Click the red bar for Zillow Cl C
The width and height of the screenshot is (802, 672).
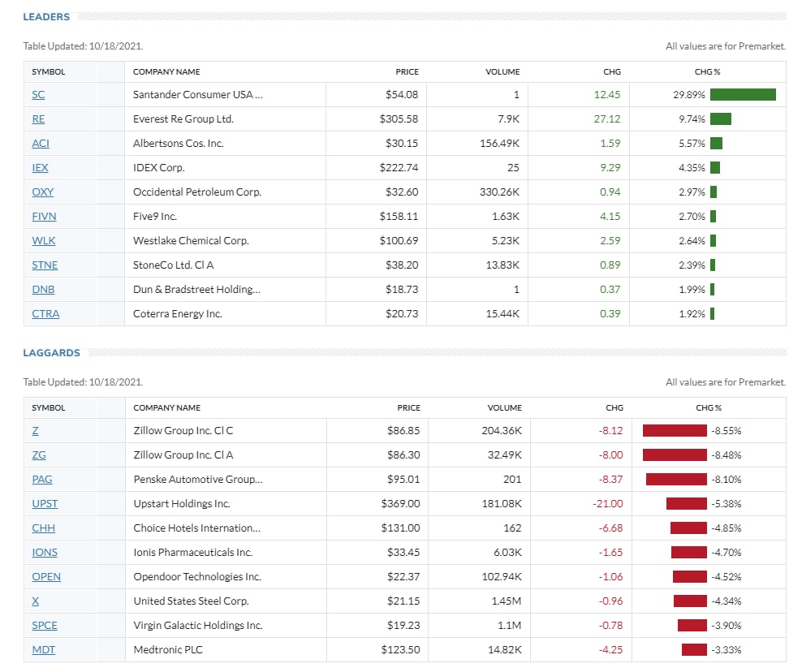(x=675, y=431)
